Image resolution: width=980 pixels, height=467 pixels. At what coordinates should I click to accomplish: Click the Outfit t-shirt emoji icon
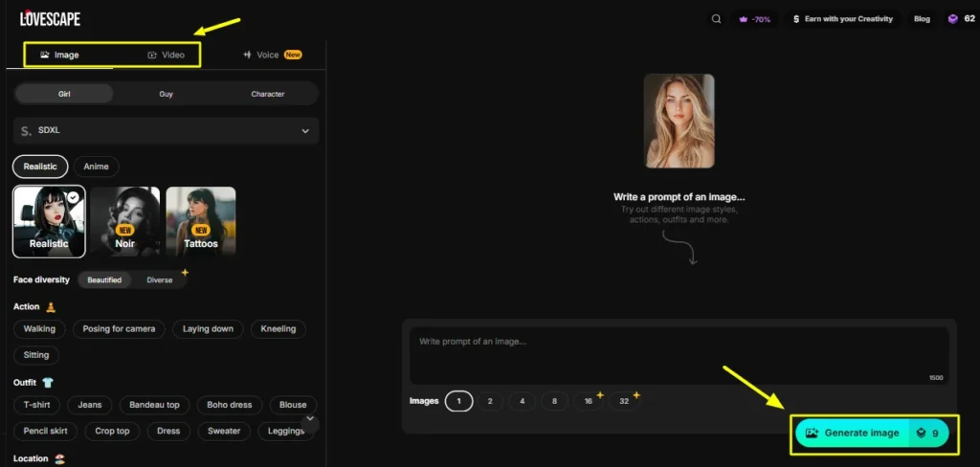(x=49, y=383)
